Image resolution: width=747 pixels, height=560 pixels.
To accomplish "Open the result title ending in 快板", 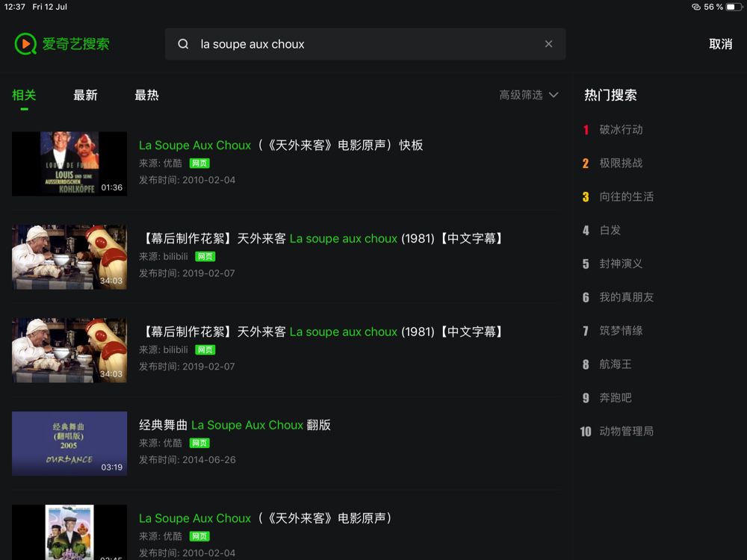I will click(x=281, y=146).
